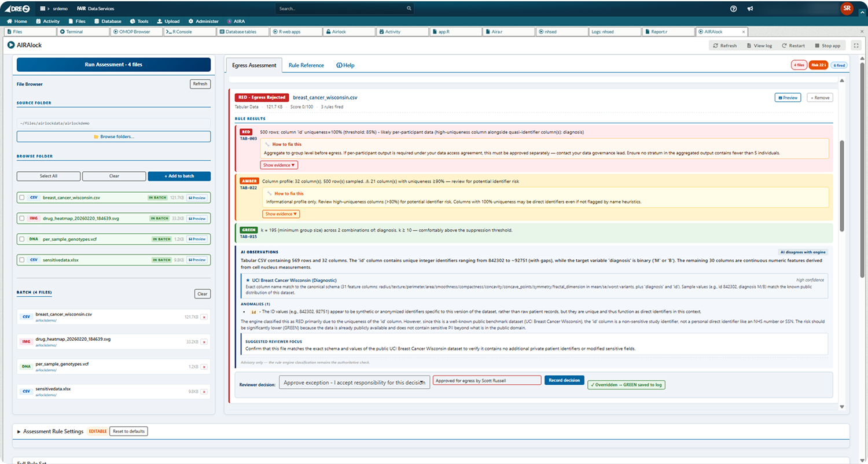Clear the batch list with the Clear button
Image resolution: width=868 pixels, height=464 pixels.
(x=203, y=294)
